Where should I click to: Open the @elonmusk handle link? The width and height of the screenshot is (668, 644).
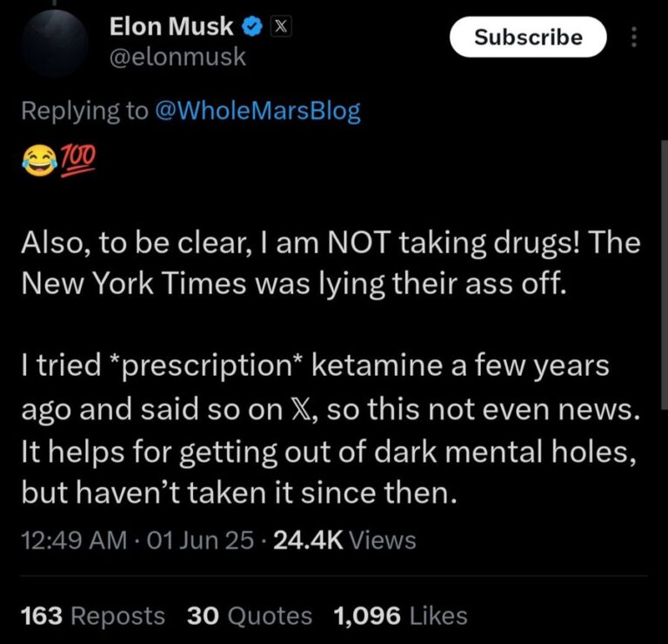pyautogui.click(x=177, y=57)
